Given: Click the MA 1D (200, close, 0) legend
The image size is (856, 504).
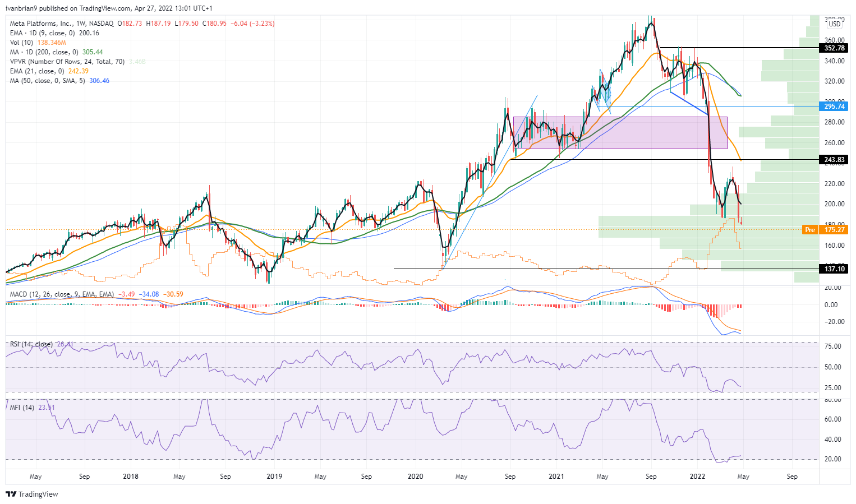Looking at the screenshot, I should tap(44, 52).
